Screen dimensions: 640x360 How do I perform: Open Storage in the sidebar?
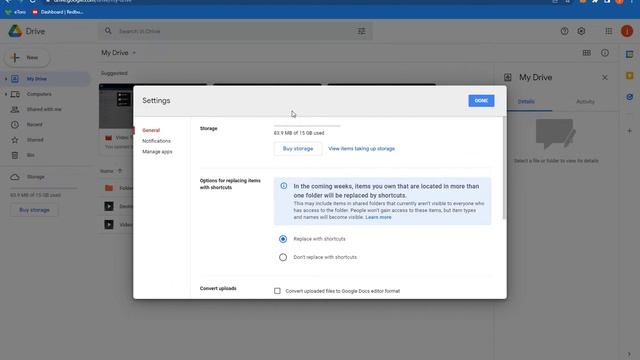(x=36, y=177)
